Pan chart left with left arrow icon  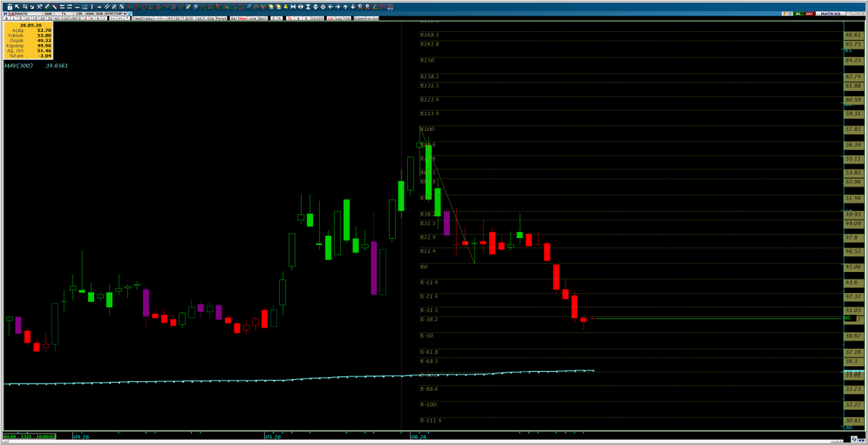point(331,7)
